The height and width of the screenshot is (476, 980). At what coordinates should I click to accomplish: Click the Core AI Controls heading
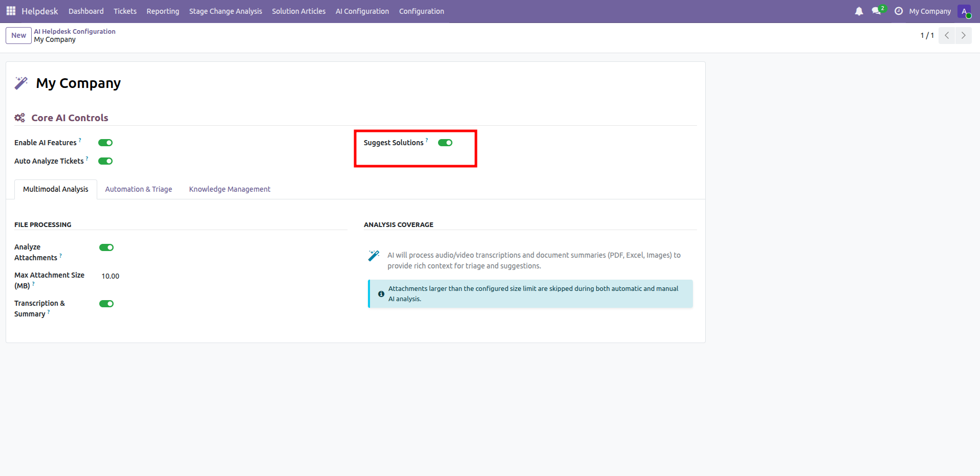coord(70,118)
